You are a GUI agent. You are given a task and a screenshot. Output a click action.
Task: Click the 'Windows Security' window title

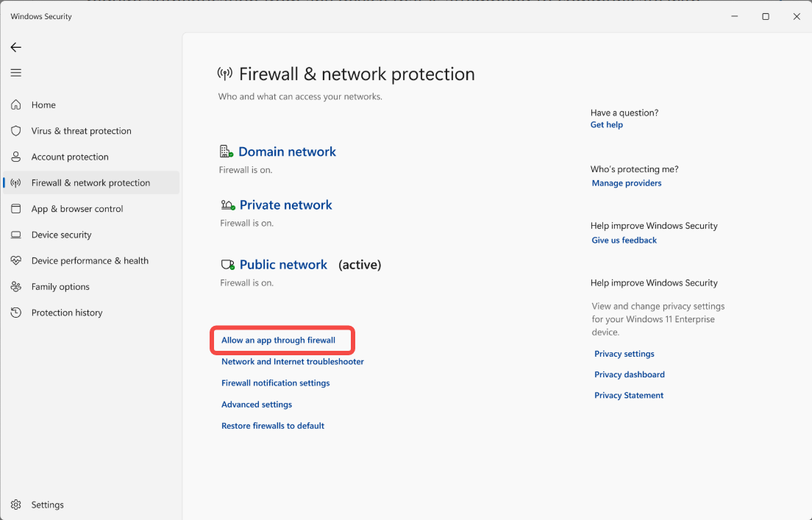pos(41,16)
